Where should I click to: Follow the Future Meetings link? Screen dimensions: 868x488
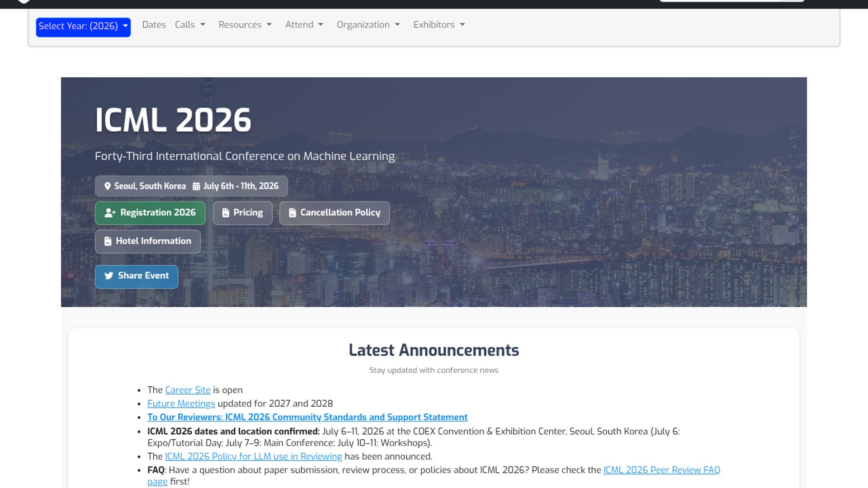[181, 403]
